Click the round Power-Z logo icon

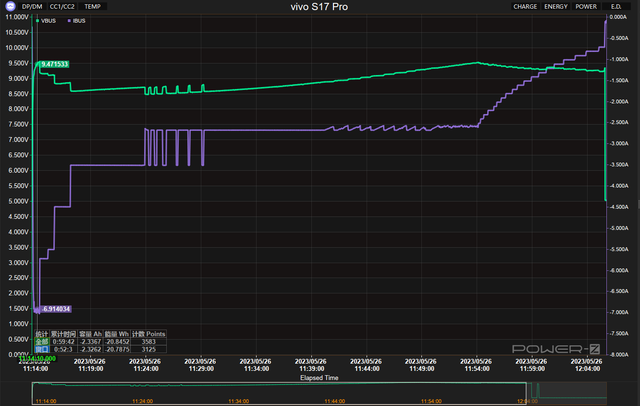pos(10,6)
